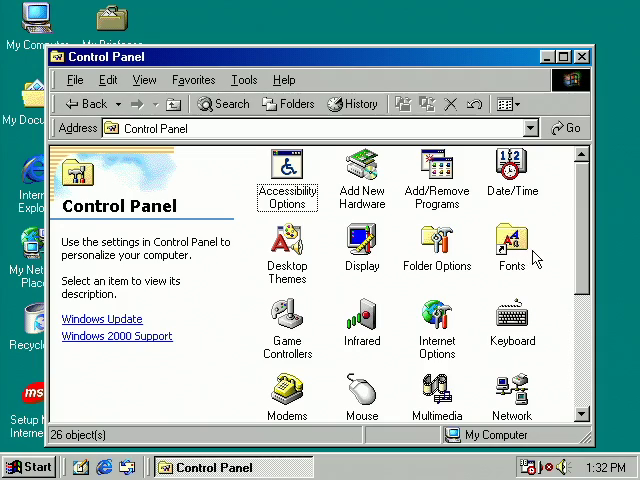Open the Views dropdown button
The width and height of the screenshot is (640, 480).
508,104
